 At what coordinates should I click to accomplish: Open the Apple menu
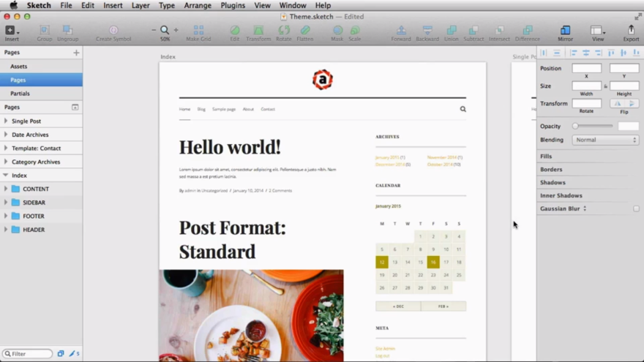(14, 5)
